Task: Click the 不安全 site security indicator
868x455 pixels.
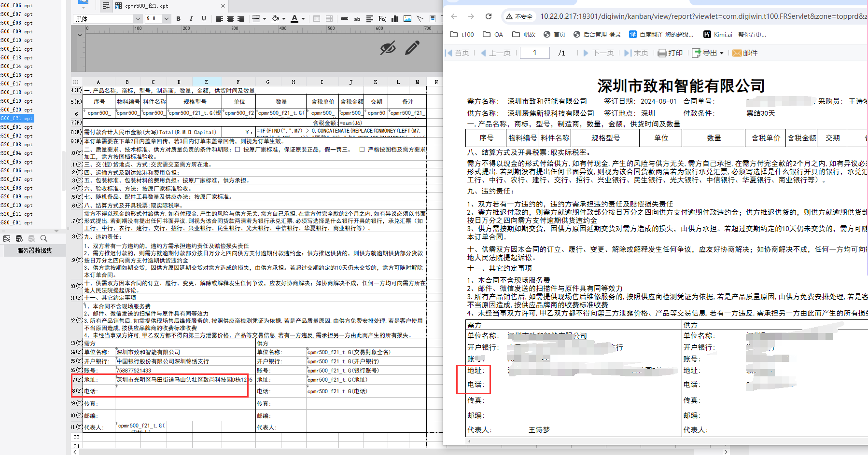Action: tap(519, 16)
